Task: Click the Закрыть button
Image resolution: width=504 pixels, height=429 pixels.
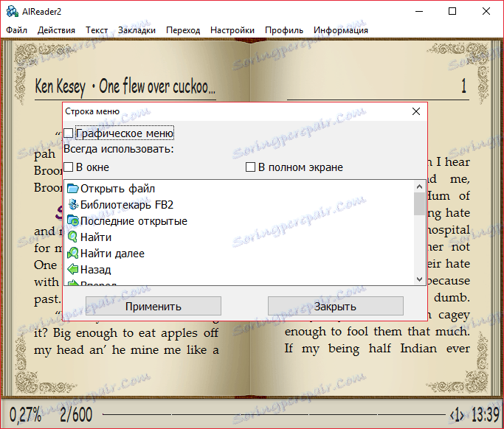Action: pos(335,306)
